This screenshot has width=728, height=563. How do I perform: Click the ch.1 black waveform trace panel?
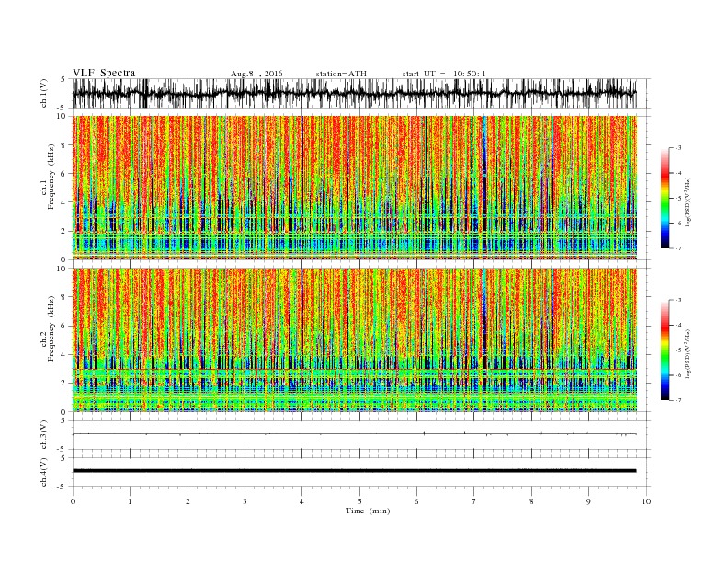(x=354, y=93)
